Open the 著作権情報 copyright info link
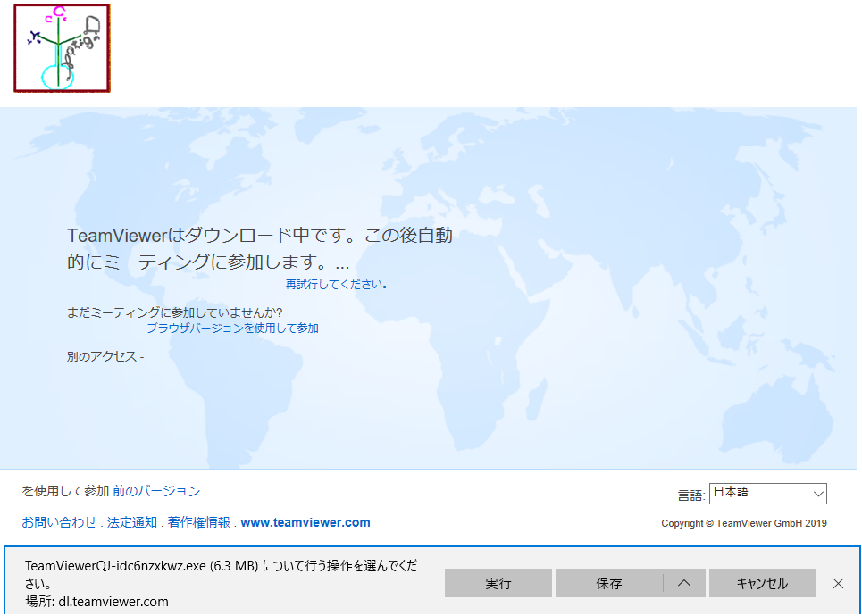Viewport: 862px width, 616px height. pyautogui.click(x=199, y=522)
